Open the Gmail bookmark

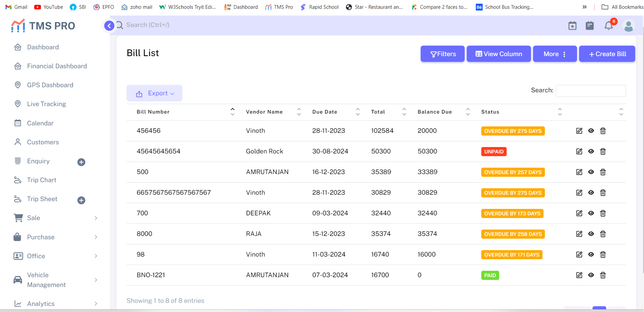[17, 7]
